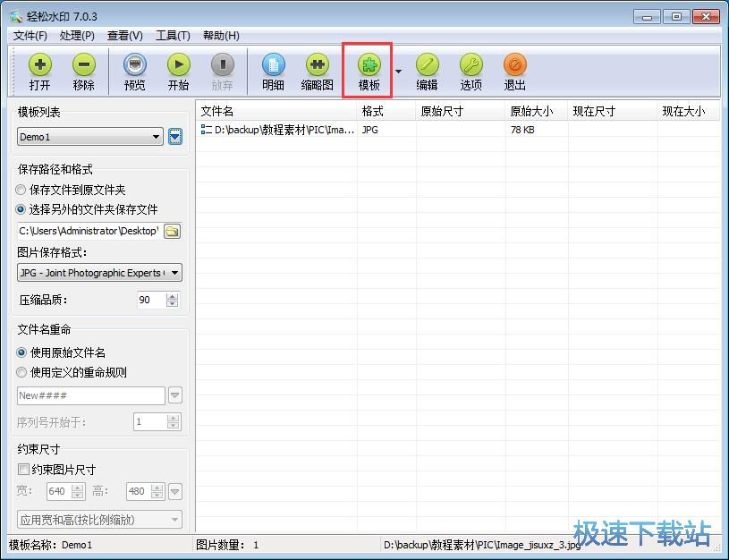Screen dimensions: 729x560
Task: Click the 约束尺寸 group heading
Action: [x=39, y=449]
